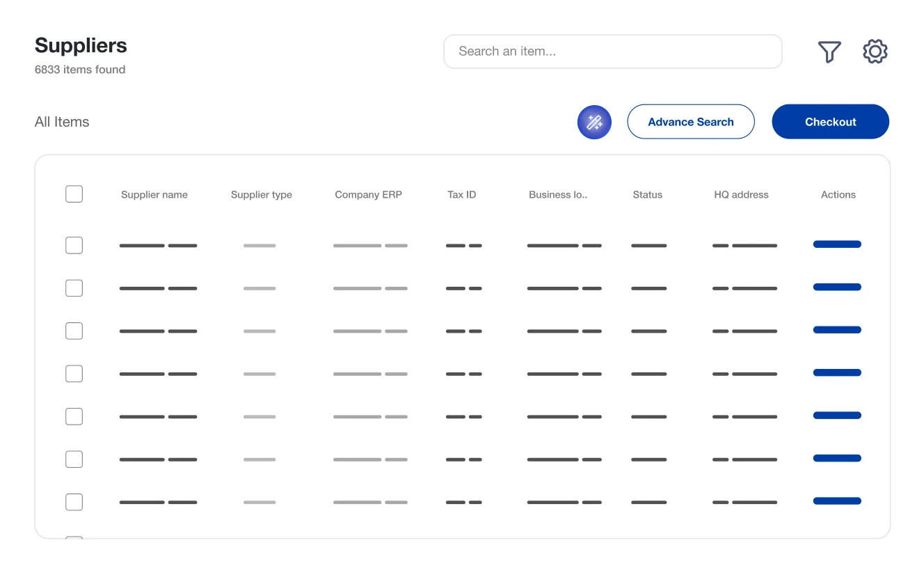Open the first row's blue action link

pyautogui.click(x=837, y=244)
